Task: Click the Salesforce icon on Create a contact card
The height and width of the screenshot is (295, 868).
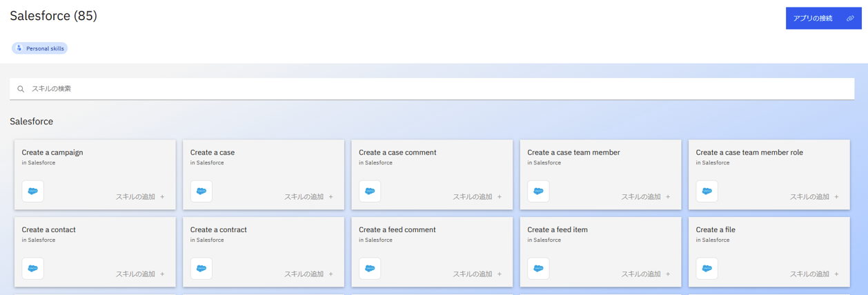Action: point(32,269)
